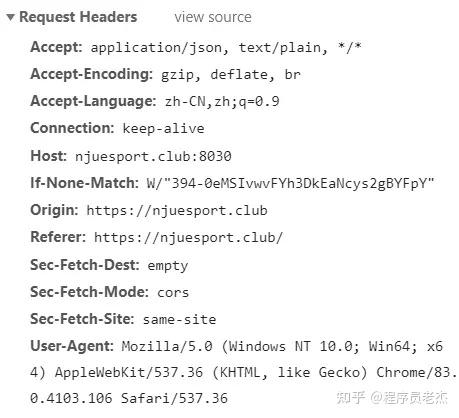Click the Sec-Fetch-Mode cors value
459x418 pixels.
click(x=173, y=293)
